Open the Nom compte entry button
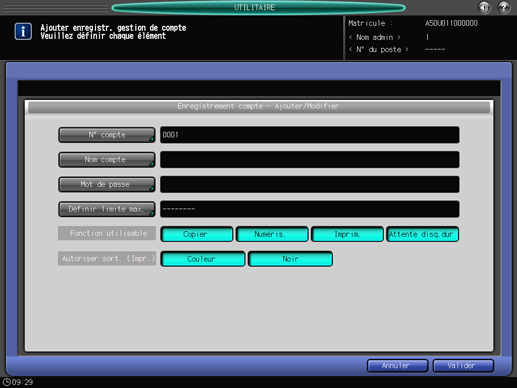This screenshot has width=517, height=388. click(107, 160)
